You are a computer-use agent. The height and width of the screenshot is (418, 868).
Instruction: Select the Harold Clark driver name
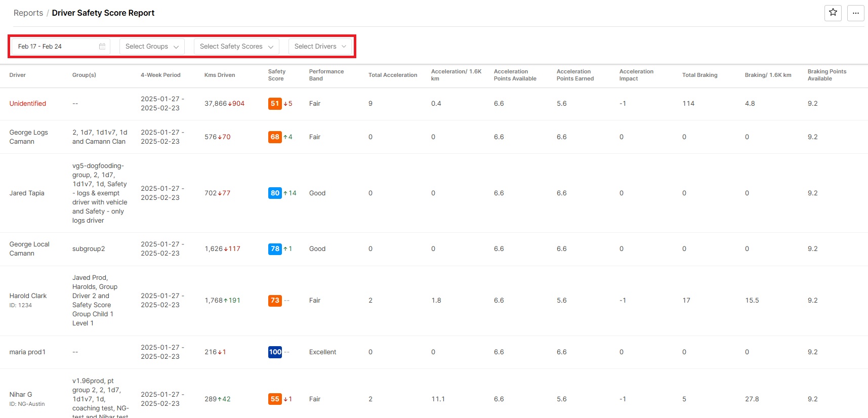[28, 296]
